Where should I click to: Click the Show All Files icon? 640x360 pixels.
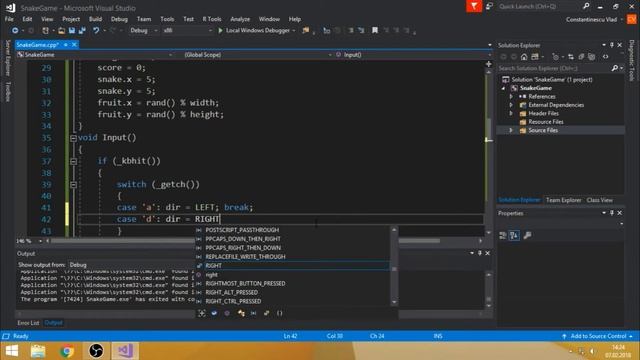591,57
